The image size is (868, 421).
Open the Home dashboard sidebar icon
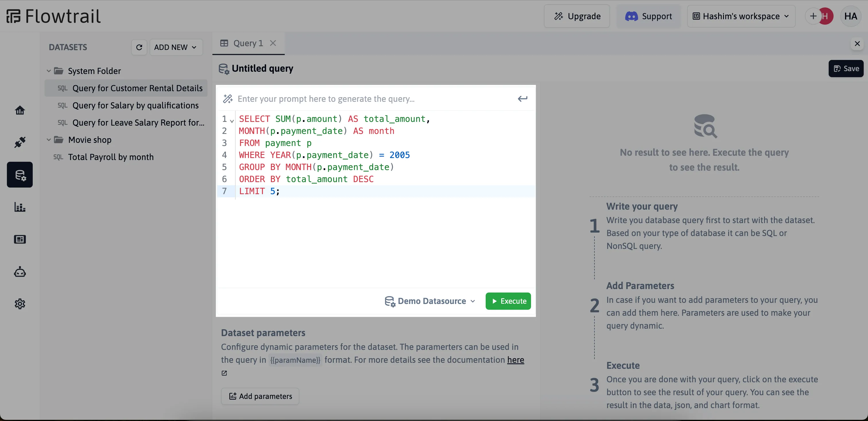click(20, 110)
